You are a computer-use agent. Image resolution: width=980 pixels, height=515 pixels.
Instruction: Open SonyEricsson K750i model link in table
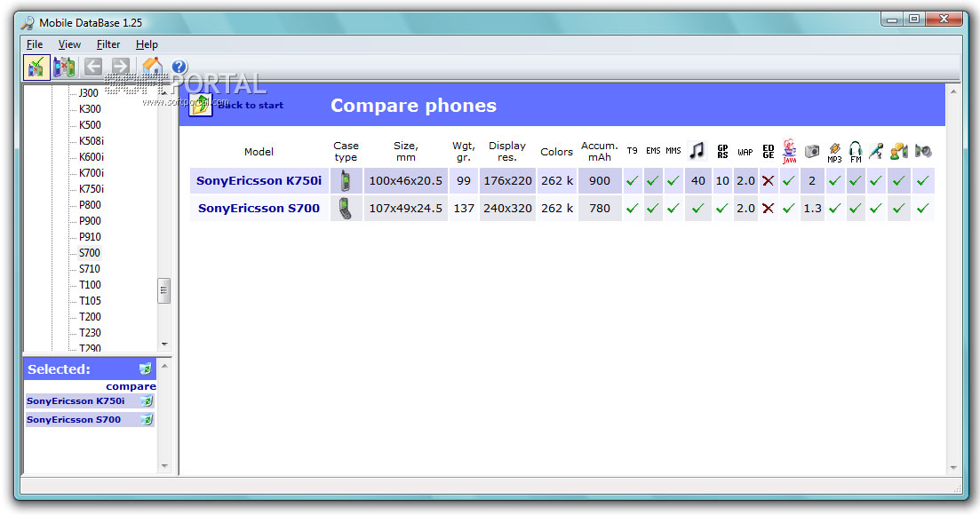(x=259, y=181)
